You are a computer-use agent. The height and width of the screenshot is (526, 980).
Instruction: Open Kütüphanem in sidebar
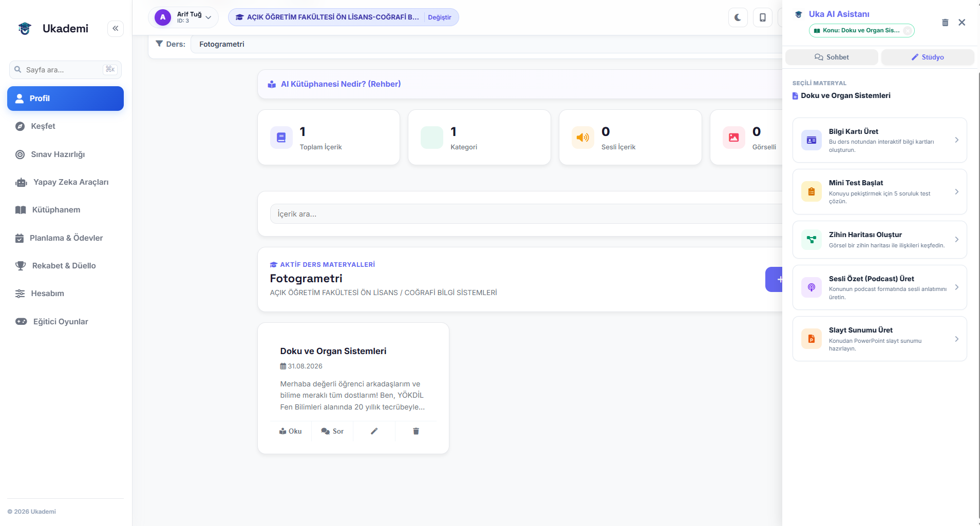65,210
